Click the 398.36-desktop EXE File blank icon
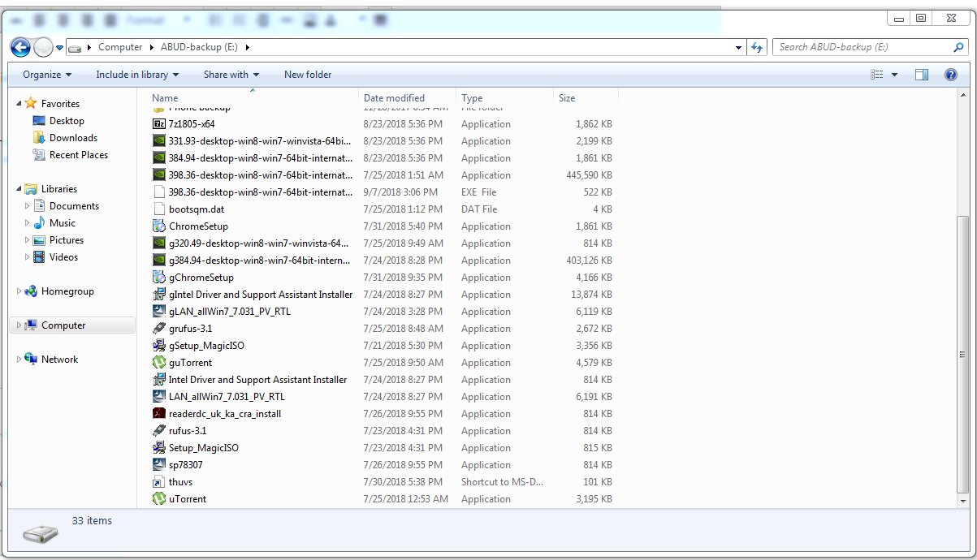977x560 pixels. tap(159, 192)
